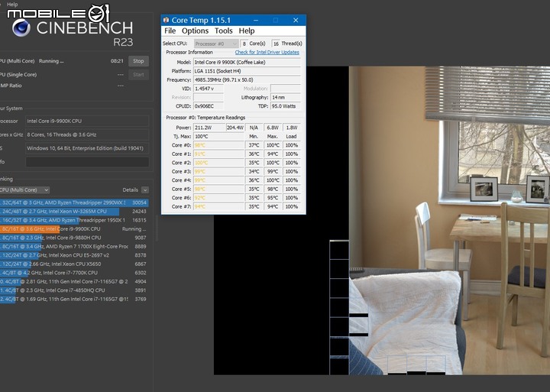Click Core #7 Load value 100%
The width and height of the screenshot is (550, 392).
pyautogui.click(x=292, y=206)
